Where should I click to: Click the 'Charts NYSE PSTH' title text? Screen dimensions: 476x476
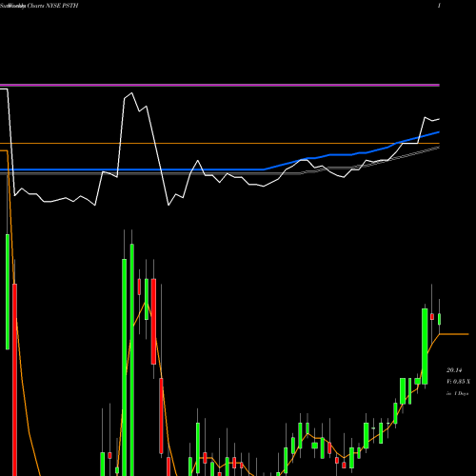pos(52,6)
